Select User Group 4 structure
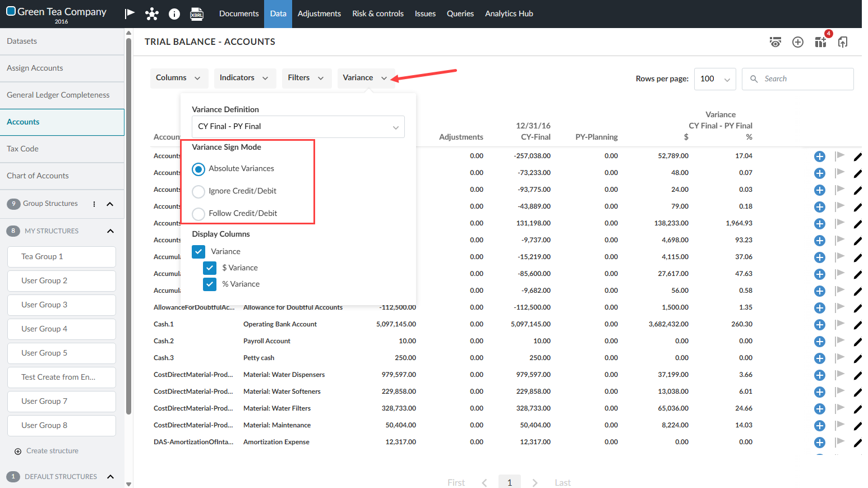The image size is (868, 488). (x=62, y=329)
